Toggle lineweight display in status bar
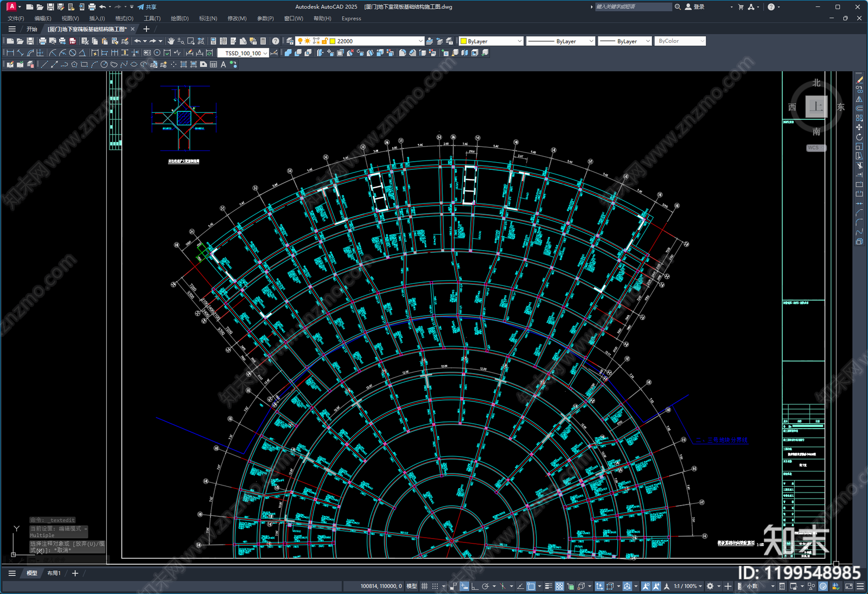868x594 pixels. pyautogui.click(x=548, y=586)
